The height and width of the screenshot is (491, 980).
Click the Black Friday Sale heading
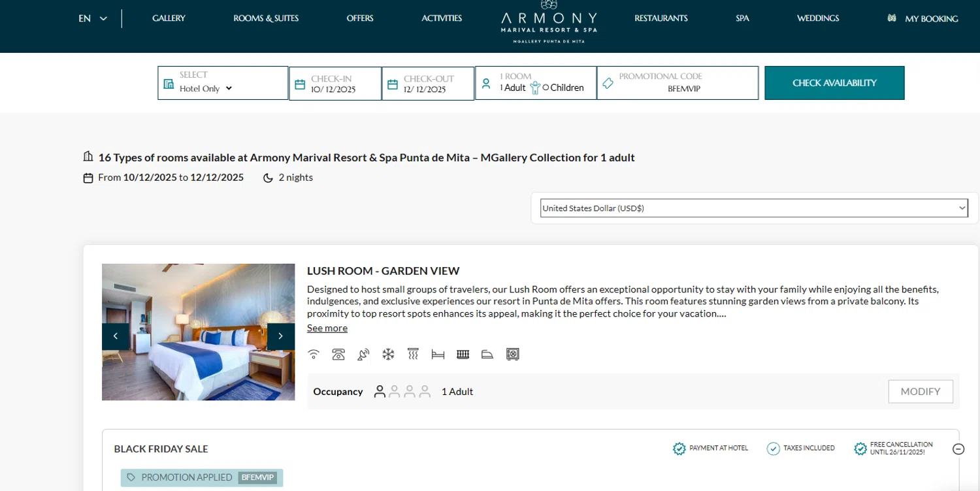click(x=161, y=449)
